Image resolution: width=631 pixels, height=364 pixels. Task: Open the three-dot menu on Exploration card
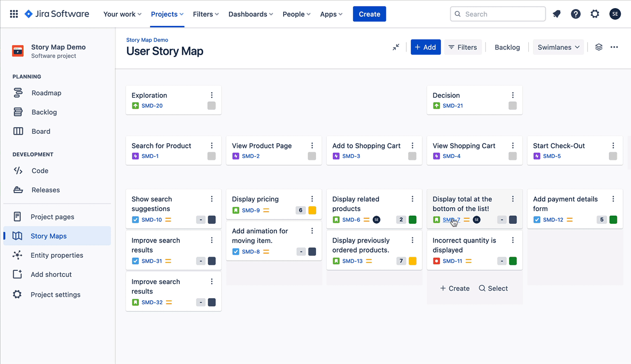click(x=212, y=95)
